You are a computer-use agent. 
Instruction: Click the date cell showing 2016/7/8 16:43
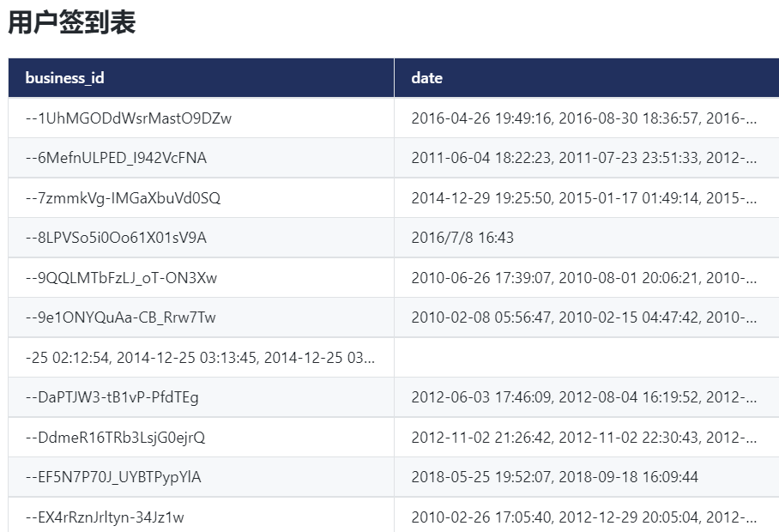462,238
